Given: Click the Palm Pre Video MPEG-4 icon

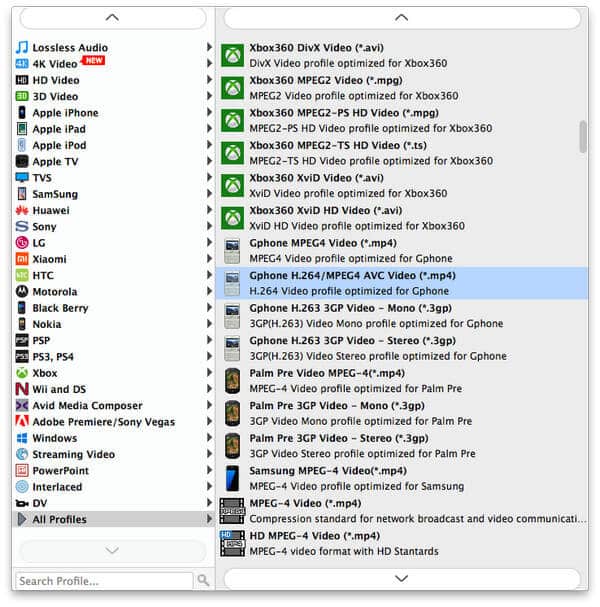Looking at the screenshot, I should tap(232, 380).
